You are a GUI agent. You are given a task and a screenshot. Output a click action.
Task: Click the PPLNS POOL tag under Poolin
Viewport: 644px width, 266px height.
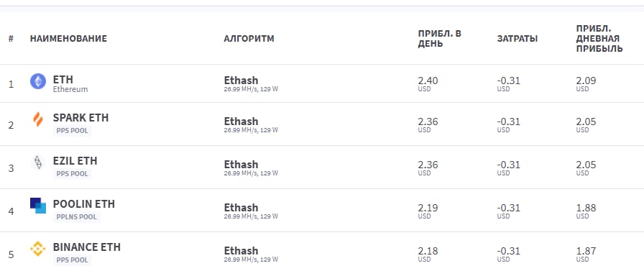click(76, 216)
